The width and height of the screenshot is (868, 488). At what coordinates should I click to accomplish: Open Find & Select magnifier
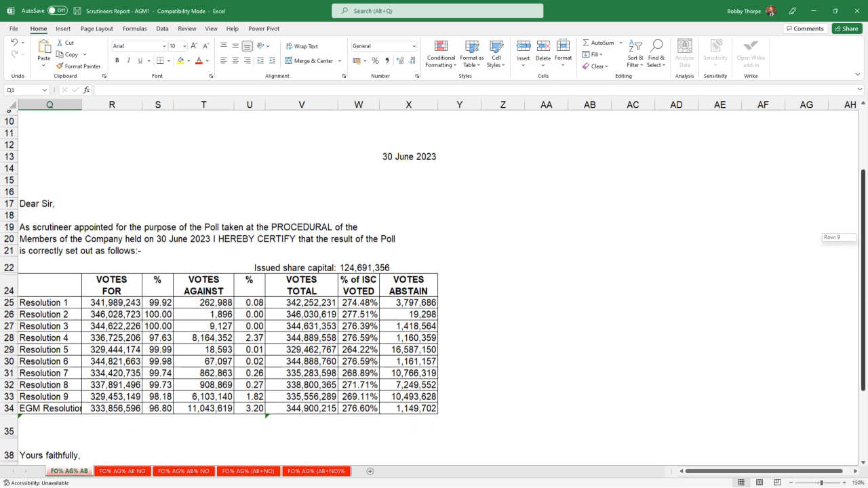pos(656,53)
